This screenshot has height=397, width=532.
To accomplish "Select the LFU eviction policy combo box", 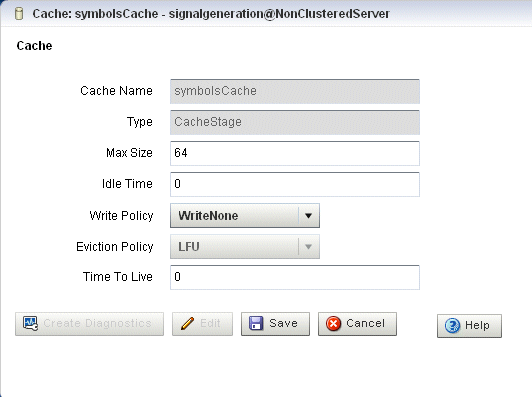I will coord(245,247).
